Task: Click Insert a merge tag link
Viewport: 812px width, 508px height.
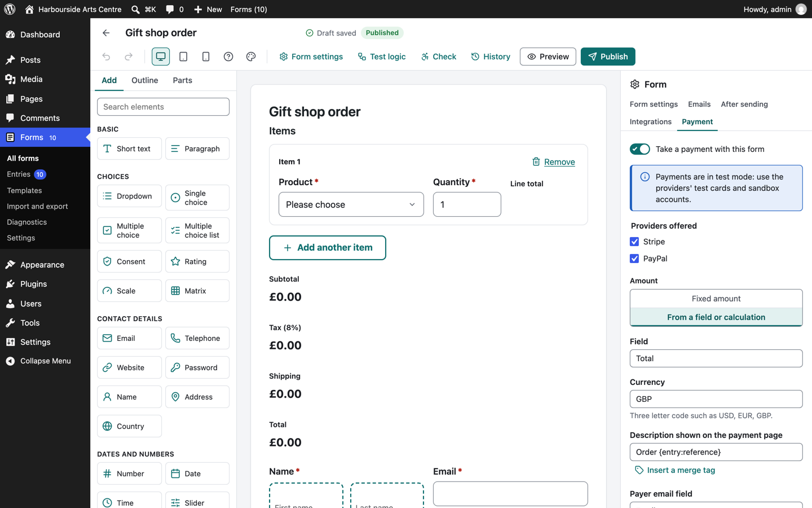Action: pos(675,470)
